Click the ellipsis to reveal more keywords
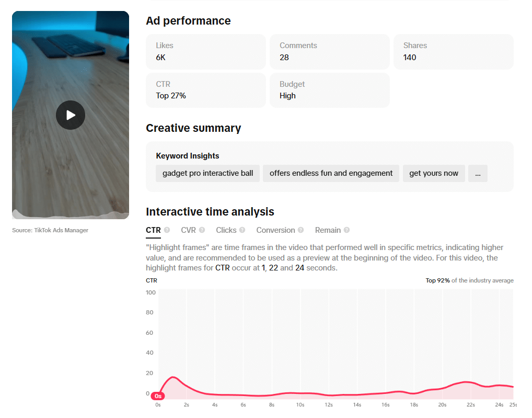Image resolution: width=532 pixels, height=418 pixels. 477,173
